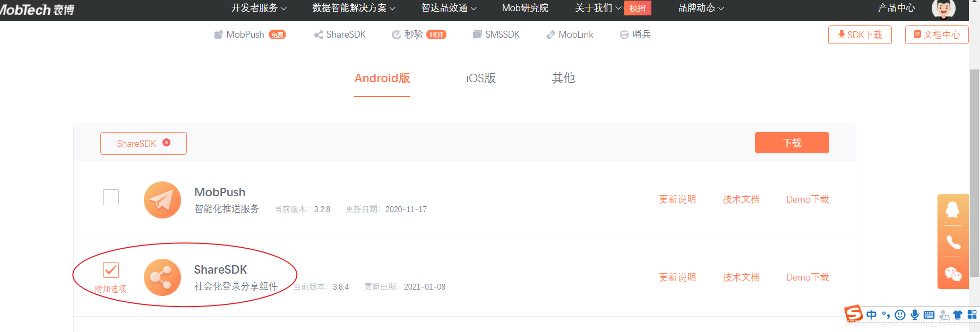Click the SDK下载 button
This screenshot has height=332, width=980.
860,34
